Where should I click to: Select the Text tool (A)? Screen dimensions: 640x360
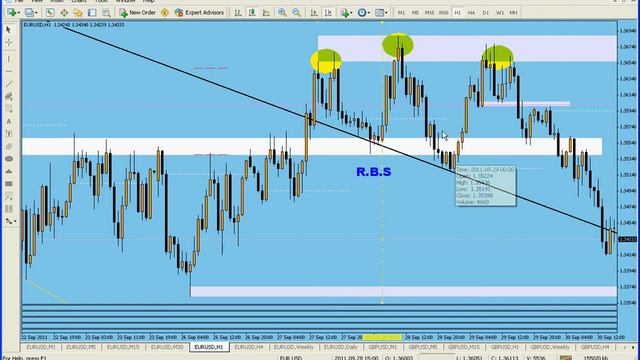pos(9,122)
